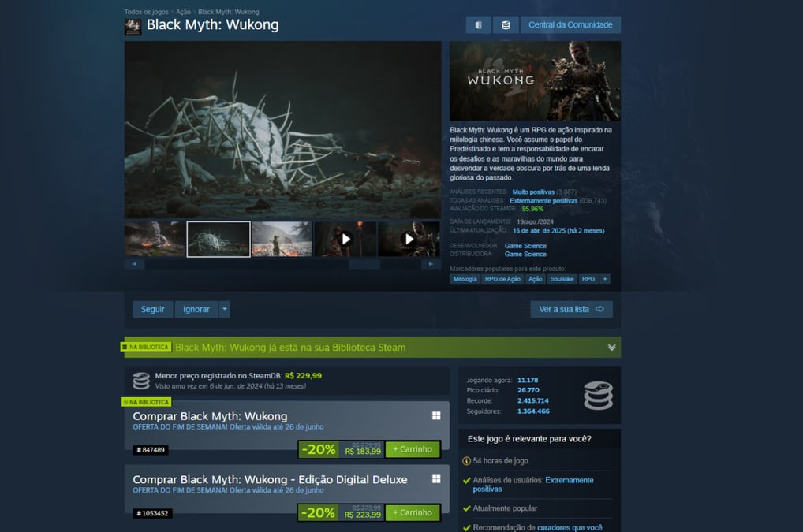Click the checkmark icon beside Atualmente popular
Screen dimensions: 803x532
pyautogui.click(x=466, y=508)
